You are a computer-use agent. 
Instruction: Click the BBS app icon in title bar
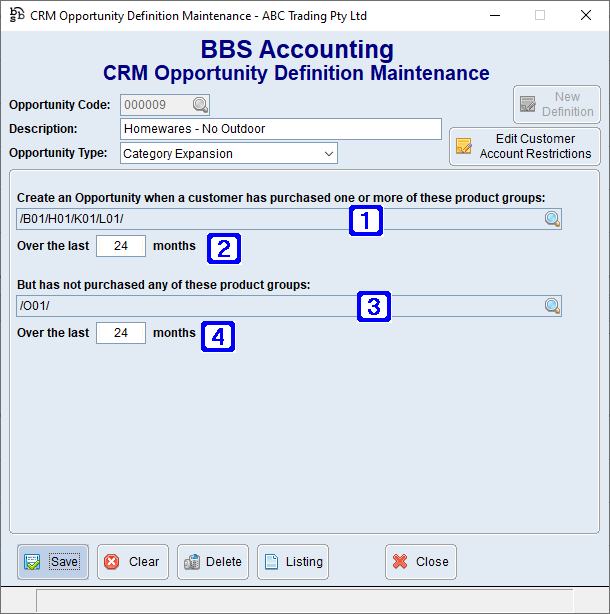coord(17,15)
